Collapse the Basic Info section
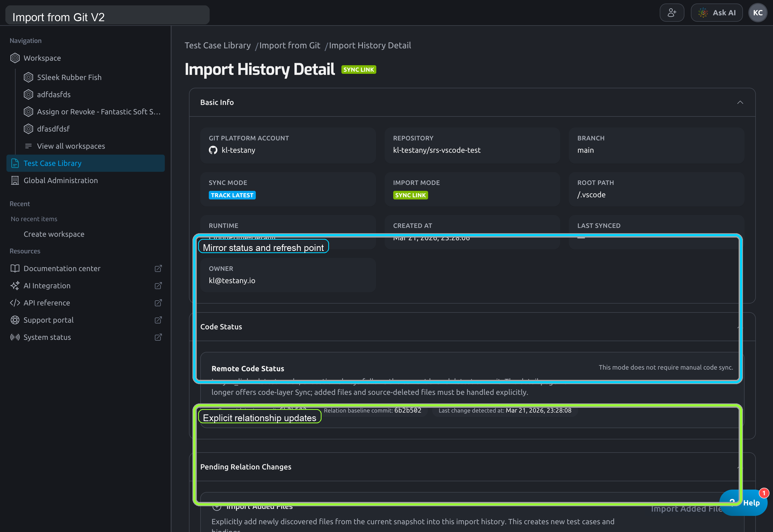This screenshot has height=532, width=773. click(x=740, y=102)
